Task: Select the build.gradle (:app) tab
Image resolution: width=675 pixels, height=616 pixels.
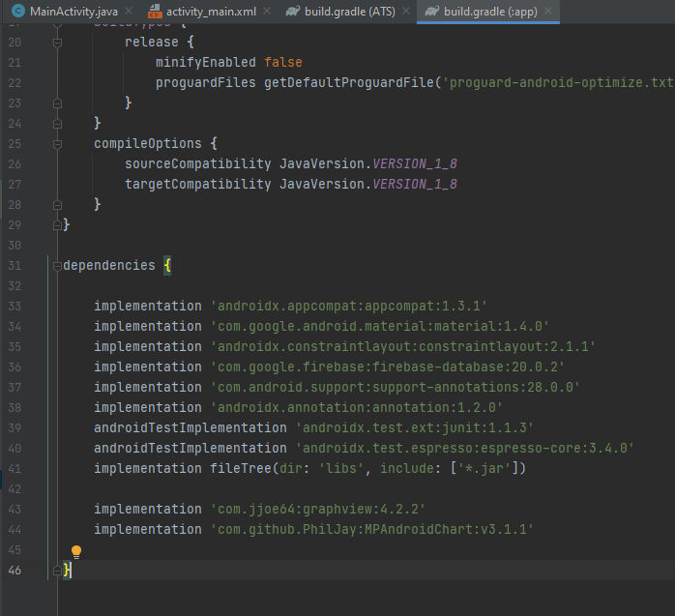Action: tap(490, 12)
